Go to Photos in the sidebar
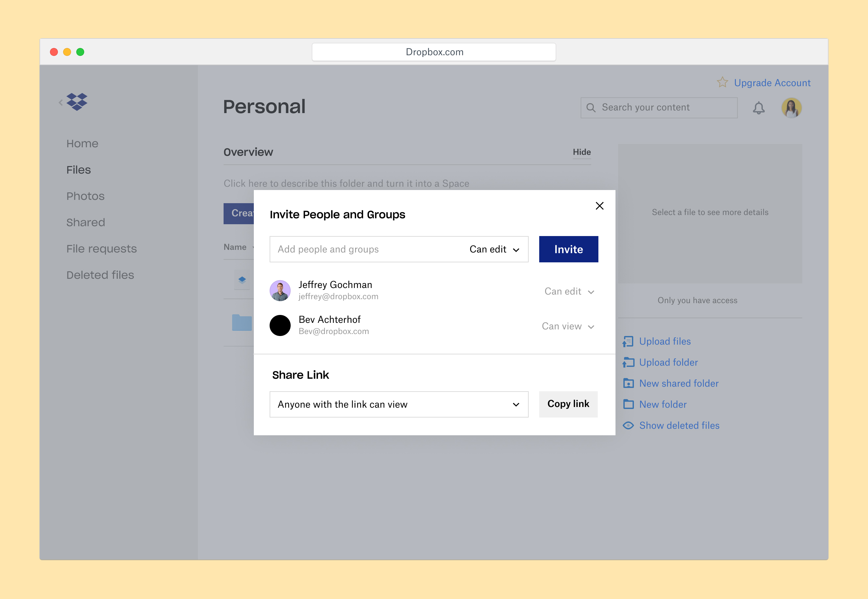The image size is (868, 599). (85, 196)
